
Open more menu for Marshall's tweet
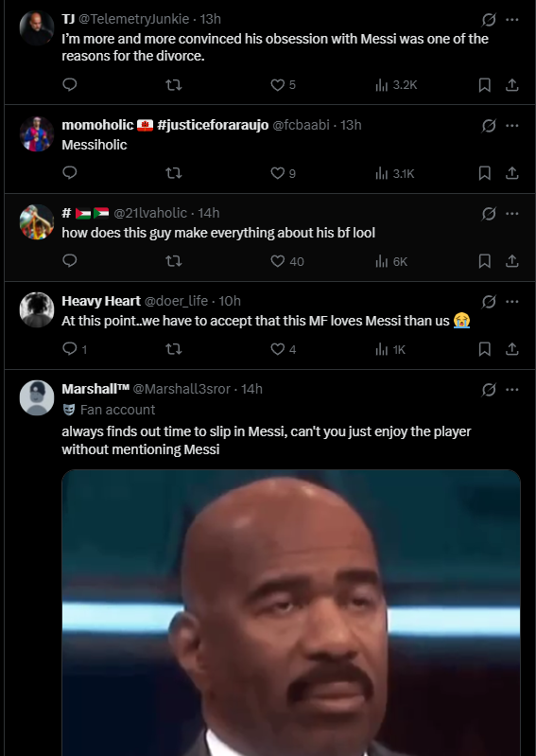512,389
